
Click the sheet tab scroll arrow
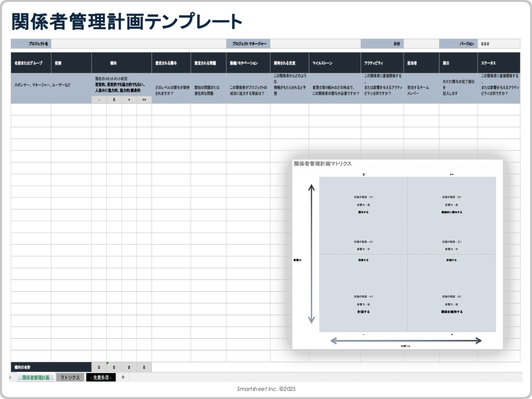tap(11, 377)
